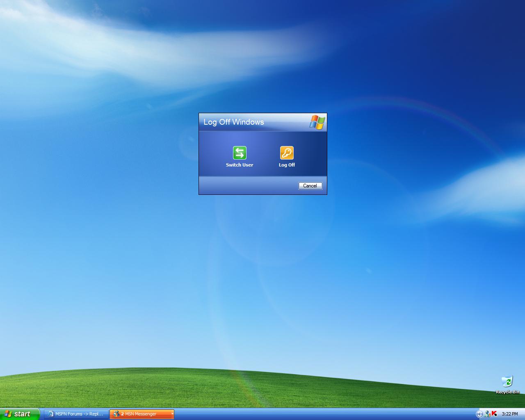This screenshot has width=525, height=420.
Task: Click the Switch User text label
Action: point(240,165)
